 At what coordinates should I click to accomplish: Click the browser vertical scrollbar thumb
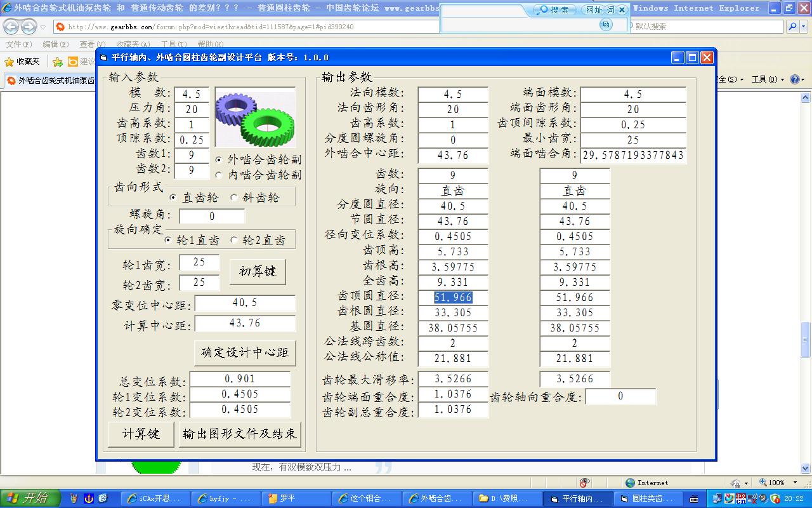(806, 339)
